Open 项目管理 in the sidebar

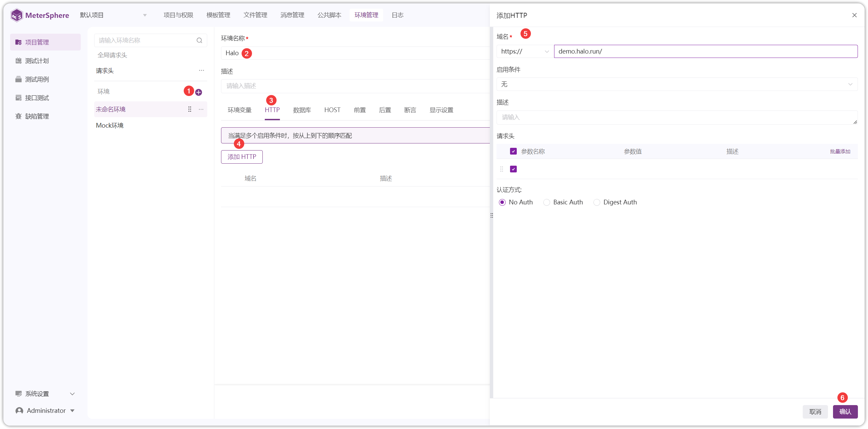45,42
